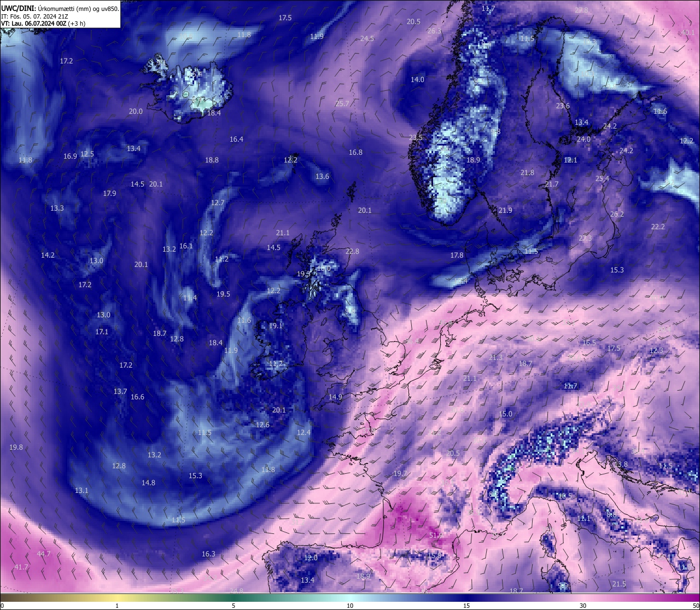Click the 12.4 value on the map
Screen dimensions: 700x610
point(304,433)
